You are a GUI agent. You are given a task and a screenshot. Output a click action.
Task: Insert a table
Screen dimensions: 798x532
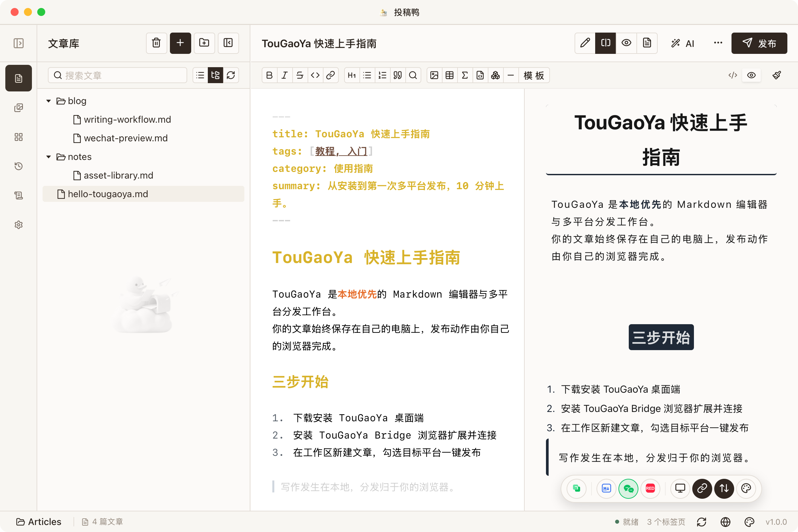450,75
